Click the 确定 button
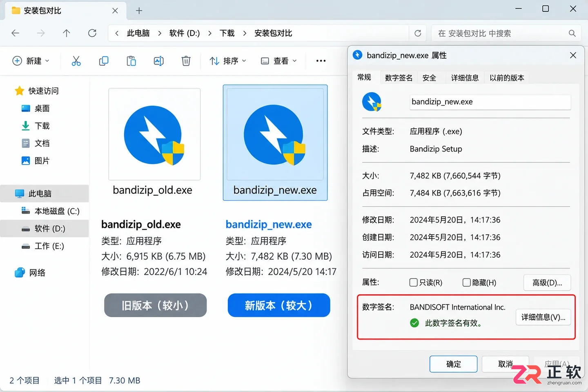 (453, 364)
